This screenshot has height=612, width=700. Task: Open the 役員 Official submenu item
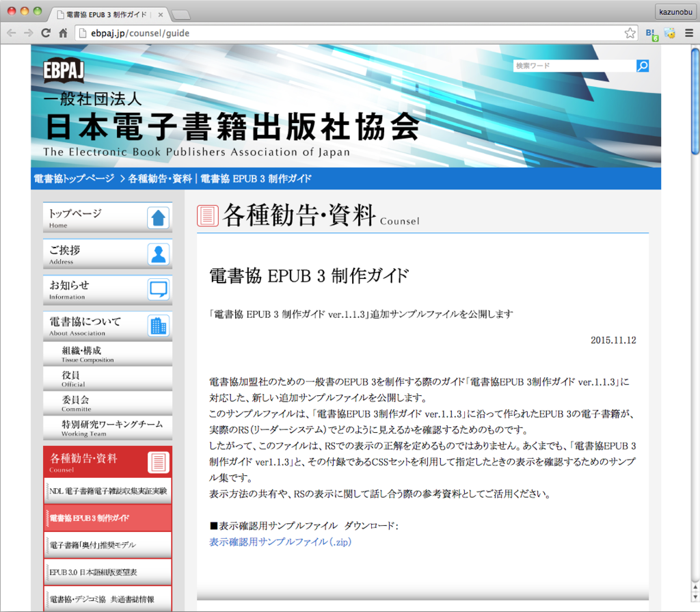coord(107,378)
